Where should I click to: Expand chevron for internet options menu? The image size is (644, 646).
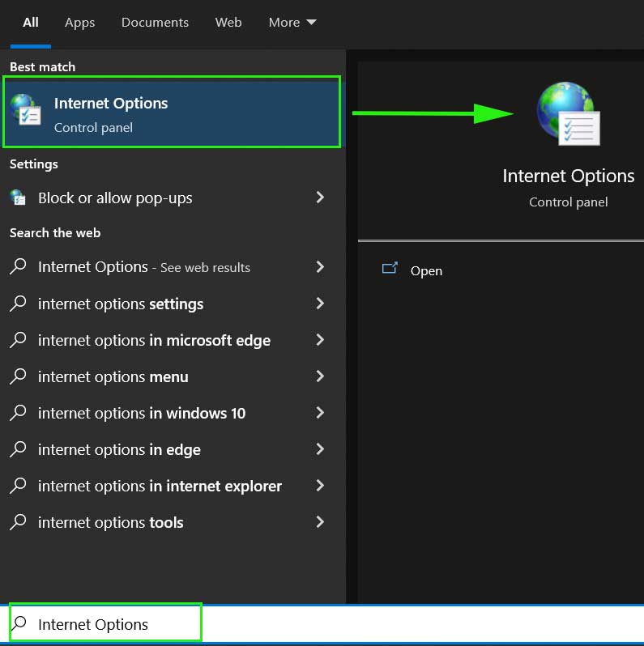click(x=319, y=376)
